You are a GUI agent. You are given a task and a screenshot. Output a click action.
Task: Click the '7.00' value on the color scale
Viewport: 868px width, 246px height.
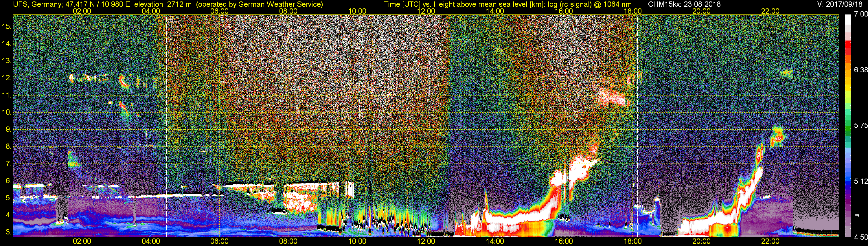coord(861,14)
